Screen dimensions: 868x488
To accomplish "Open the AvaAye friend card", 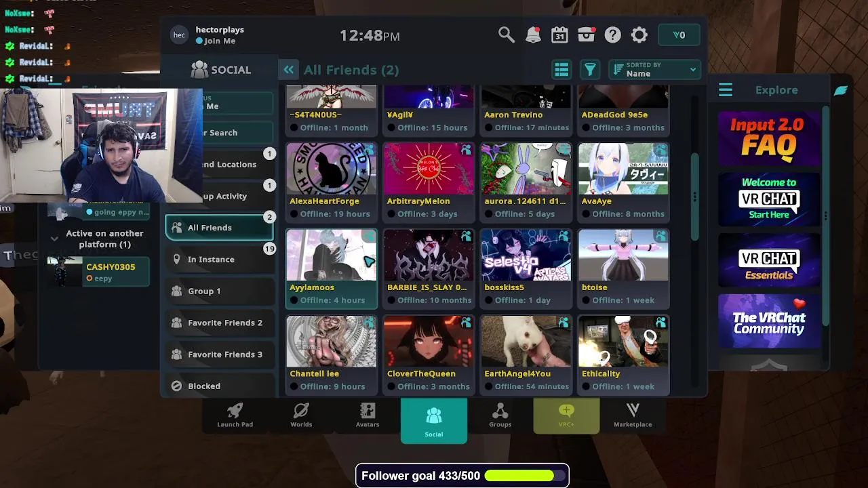I will [623, 182].
